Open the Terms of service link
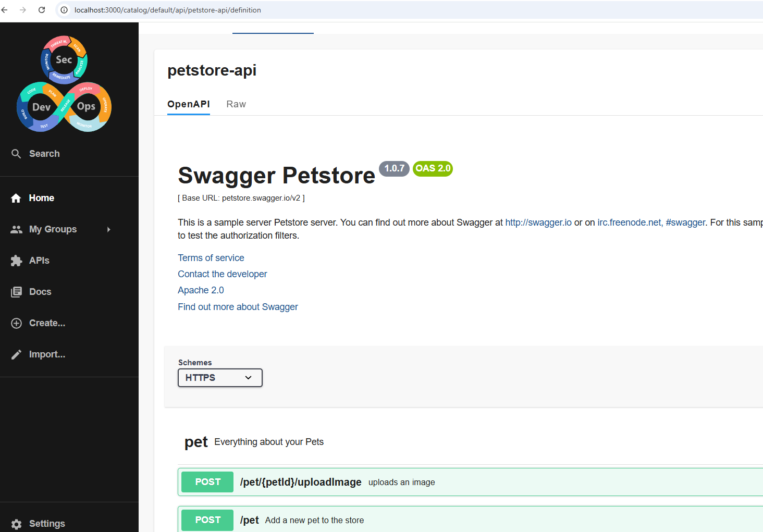The image size is (763, 532). (211, 258)
